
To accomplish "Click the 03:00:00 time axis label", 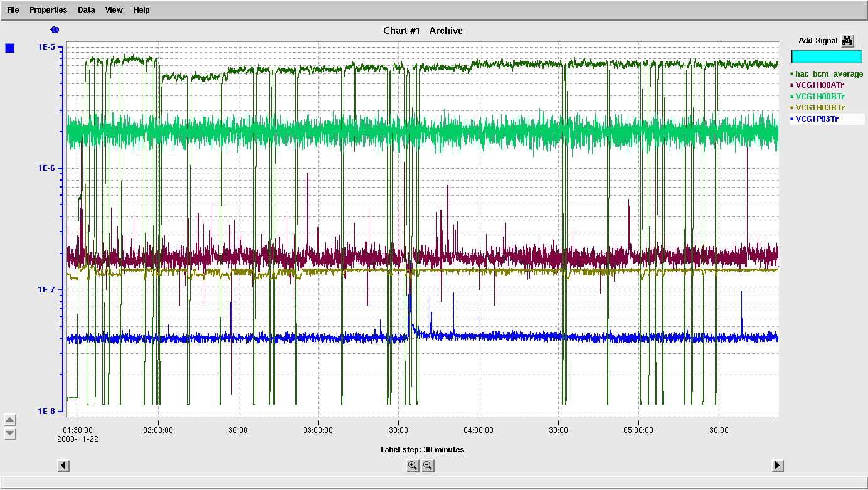I will point(318,430).
